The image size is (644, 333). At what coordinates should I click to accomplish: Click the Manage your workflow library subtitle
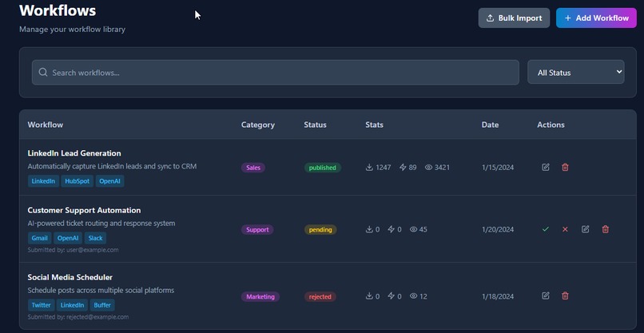point(72,30)
